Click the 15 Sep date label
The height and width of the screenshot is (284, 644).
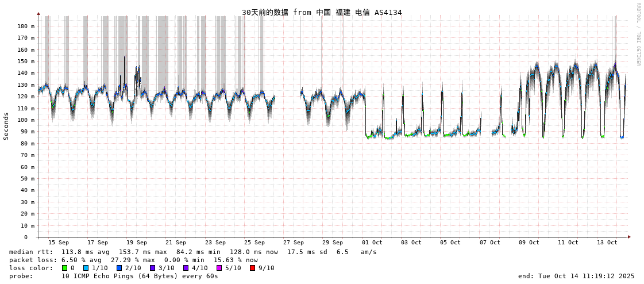pos(59,243)
